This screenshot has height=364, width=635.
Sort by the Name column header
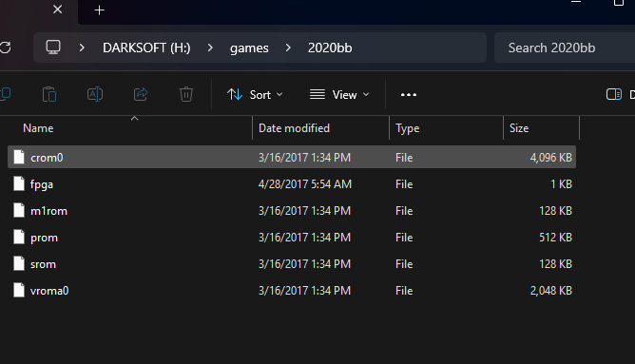(38, 128)
